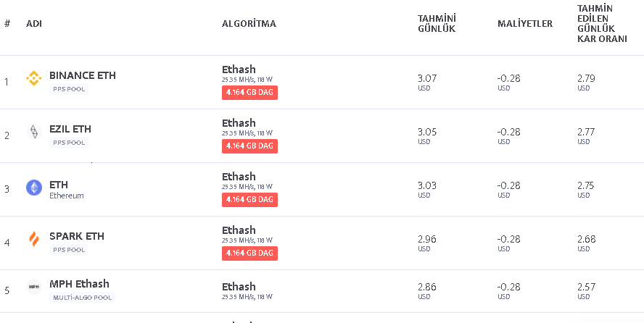Click the PPS POOL tag under EZIL ETH
This screenshot has height=323, width=644.
69,143
